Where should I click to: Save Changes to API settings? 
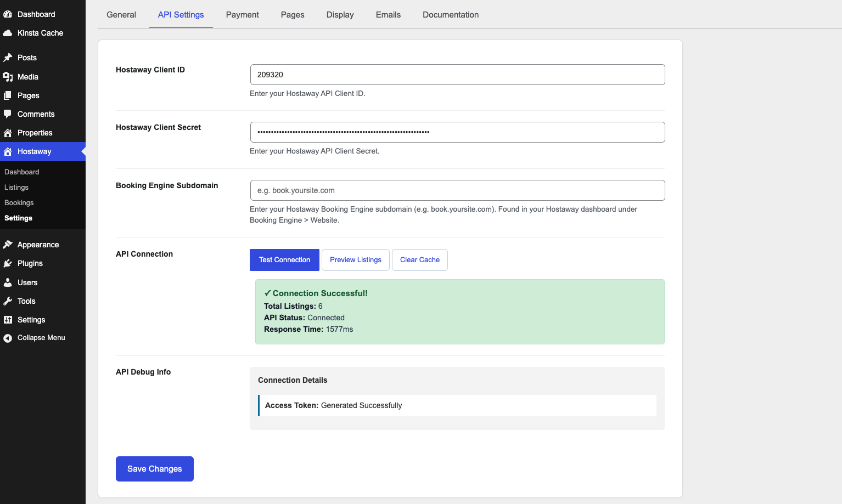(155, 469)
